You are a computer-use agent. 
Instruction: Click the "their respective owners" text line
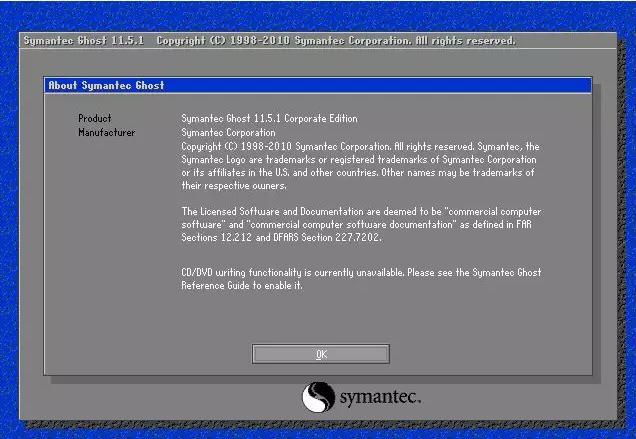pyautogui.click(x=233, y=186)
